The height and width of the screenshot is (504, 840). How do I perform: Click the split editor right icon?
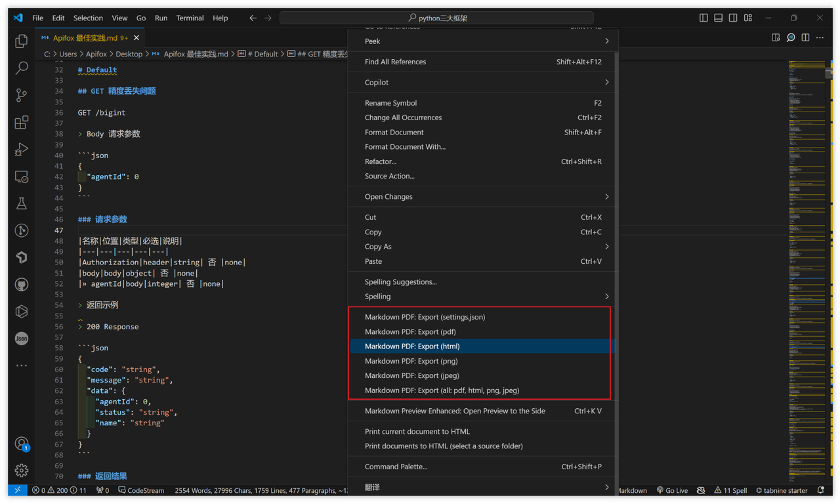(805, 37)
